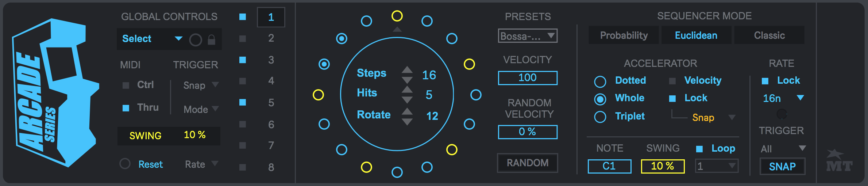Click the Rotate up arrow
The height and width of the screenshot is (186, 868).
tap(407, 111)
